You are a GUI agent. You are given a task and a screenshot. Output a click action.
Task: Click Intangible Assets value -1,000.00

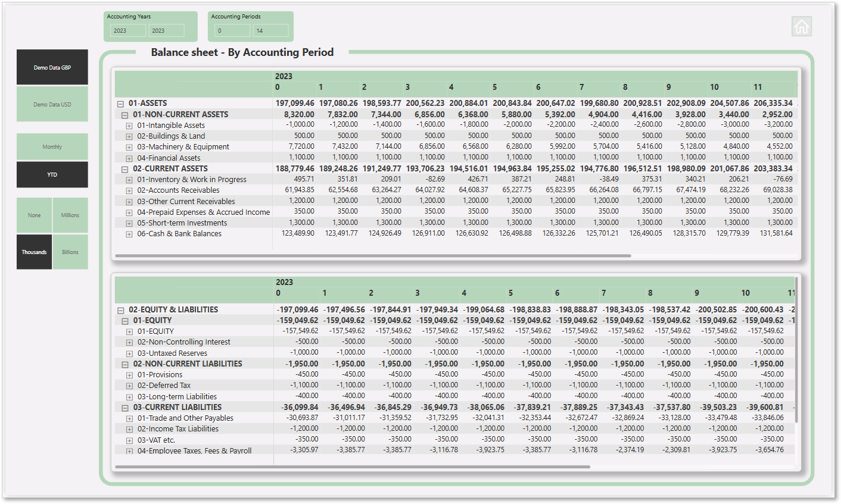click(x=301, y=124)
